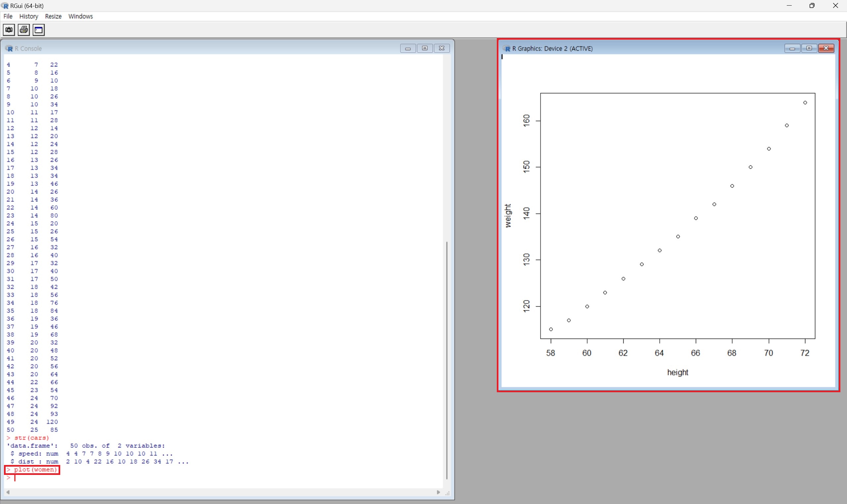Restore down the main RGui window
Viewport: 847px width, 504px height.
(812, 6)
